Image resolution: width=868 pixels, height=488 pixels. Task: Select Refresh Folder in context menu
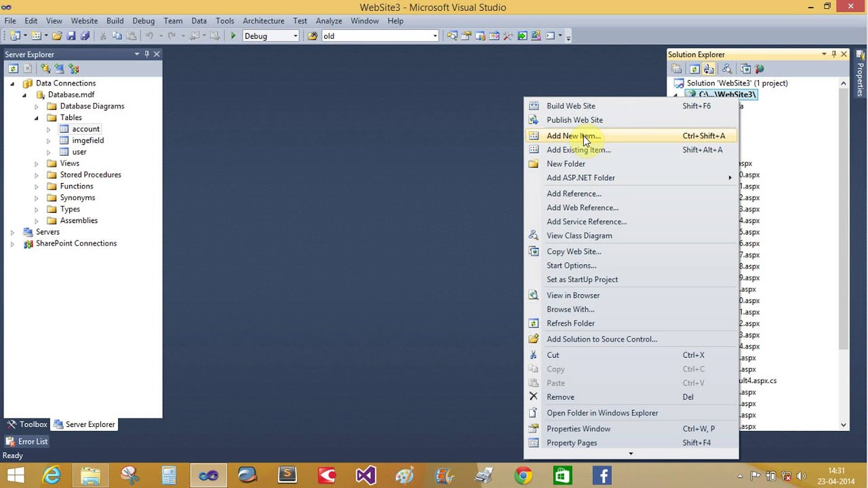[631, 323]
